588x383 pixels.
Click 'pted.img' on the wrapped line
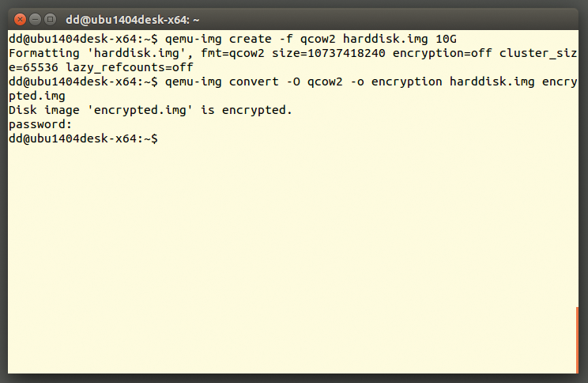pyautogui.click(x=36, y=96)
